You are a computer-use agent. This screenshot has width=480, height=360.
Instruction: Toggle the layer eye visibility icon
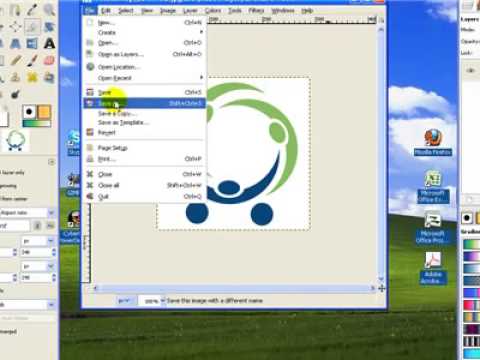click(470, 70)
